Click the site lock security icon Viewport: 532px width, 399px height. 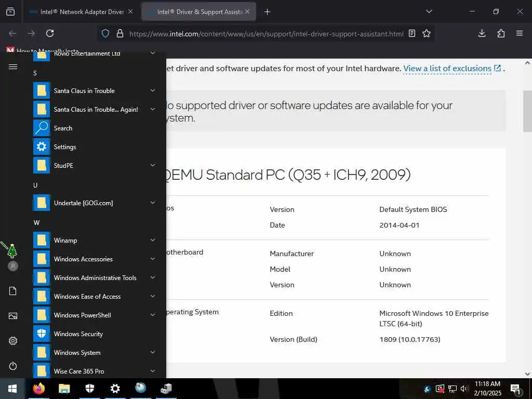coord(120,33)
